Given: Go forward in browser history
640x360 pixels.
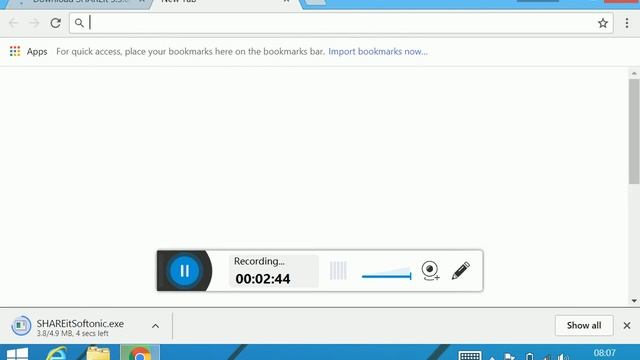Looking at the screenshot, I should [35, 23].
